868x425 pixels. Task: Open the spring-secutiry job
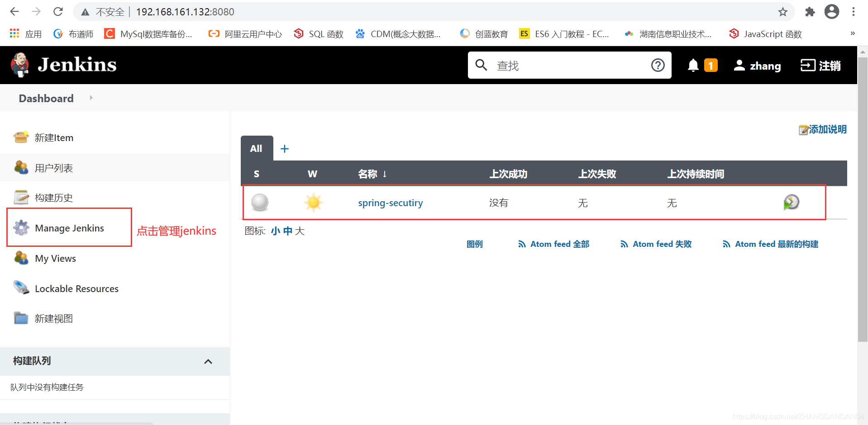(x=390, y=203)
